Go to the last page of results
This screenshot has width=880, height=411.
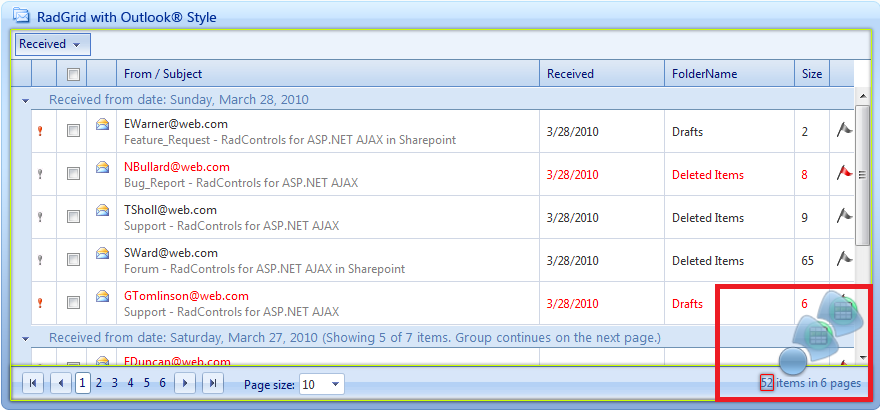pyautogui.click(x=212, y=383)
